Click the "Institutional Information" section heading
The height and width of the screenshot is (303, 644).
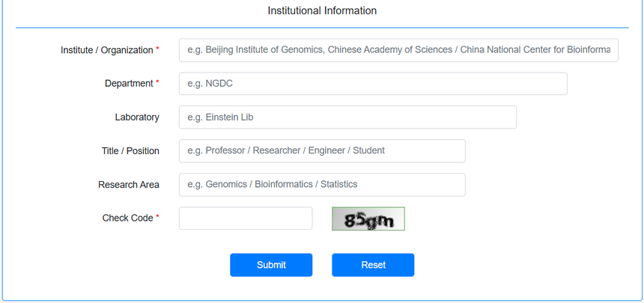(x=322, y=11)
